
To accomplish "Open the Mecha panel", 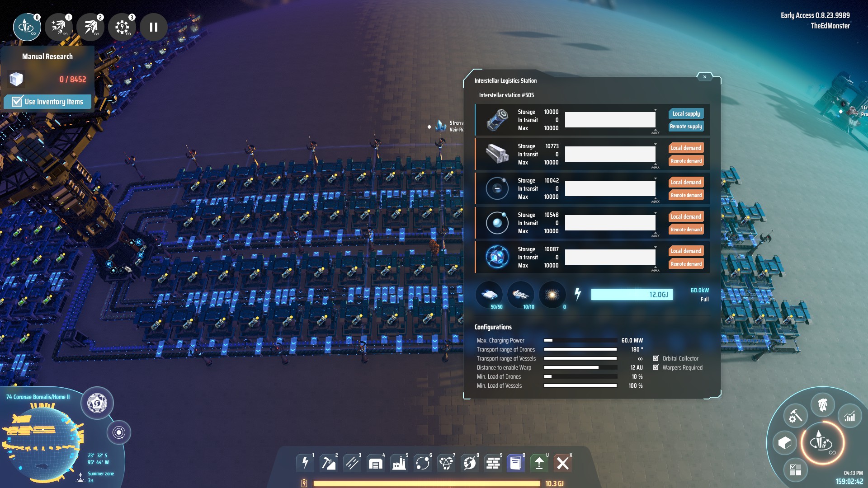I will click(823, 404).
